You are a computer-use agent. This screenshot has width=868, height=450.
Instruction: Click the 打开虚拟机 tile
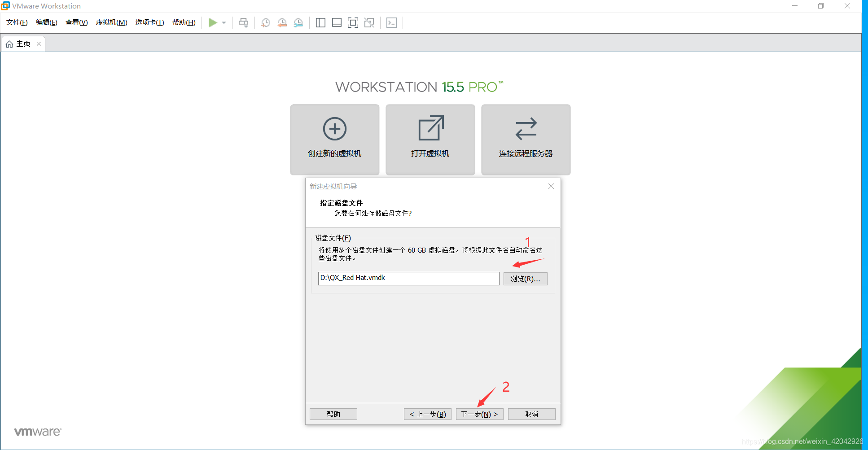[430, 140]
